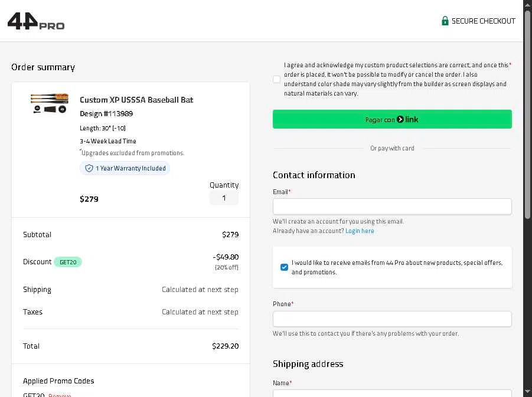Click the Design #113989 label
Viewport: 532px width, 397px height.
pyautogui.click(x=106, y=113)
